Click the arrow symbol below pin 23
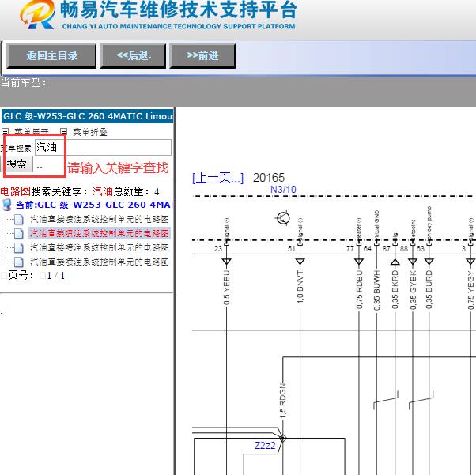Screen dimensions: 476x475 pos(226,262)
